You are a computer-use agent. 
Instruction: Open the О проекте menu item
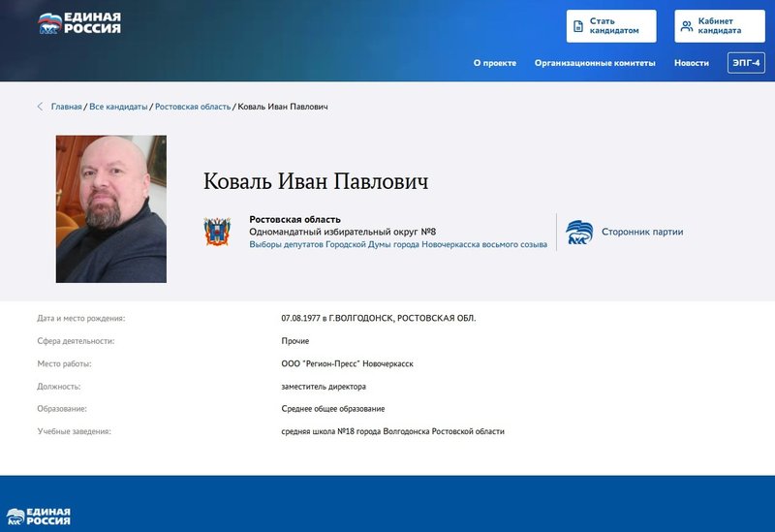click(495, 63)
